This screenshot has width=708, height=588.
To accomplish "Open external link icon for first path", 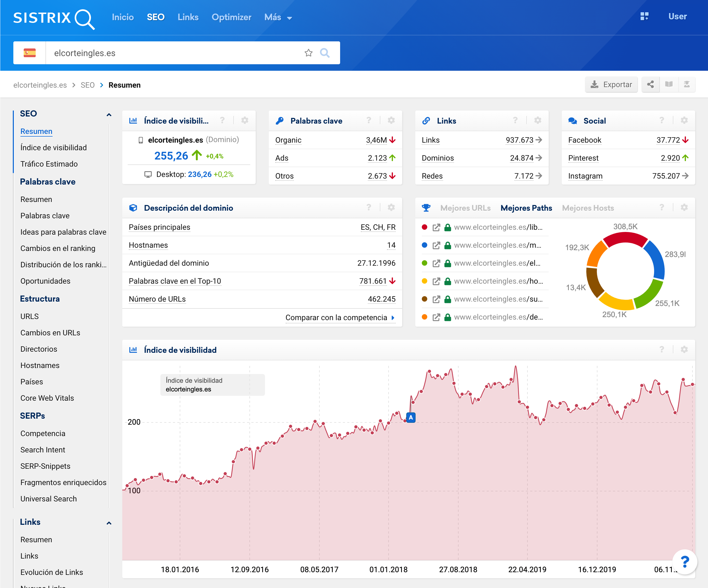I will tap(436, 228).
